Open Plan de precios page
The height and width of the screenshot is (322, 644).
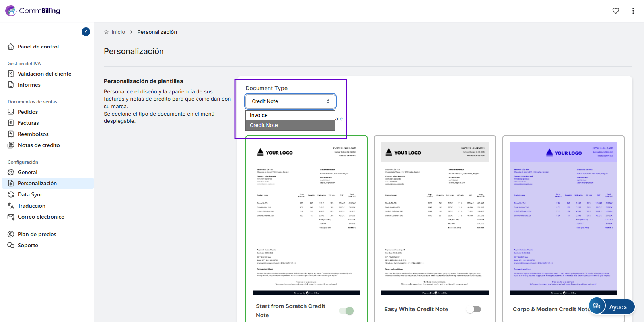(37, 234)
